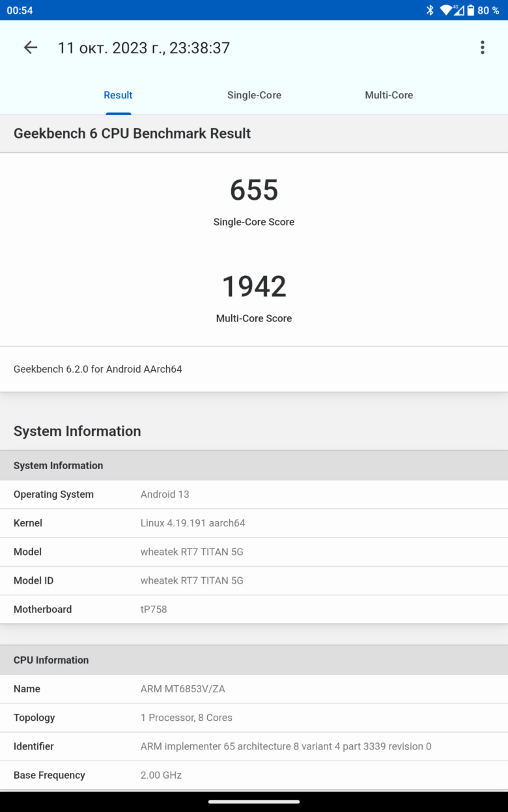Tap the Operating System label
The width and height of the screenshot is (508, 812).
53,494
